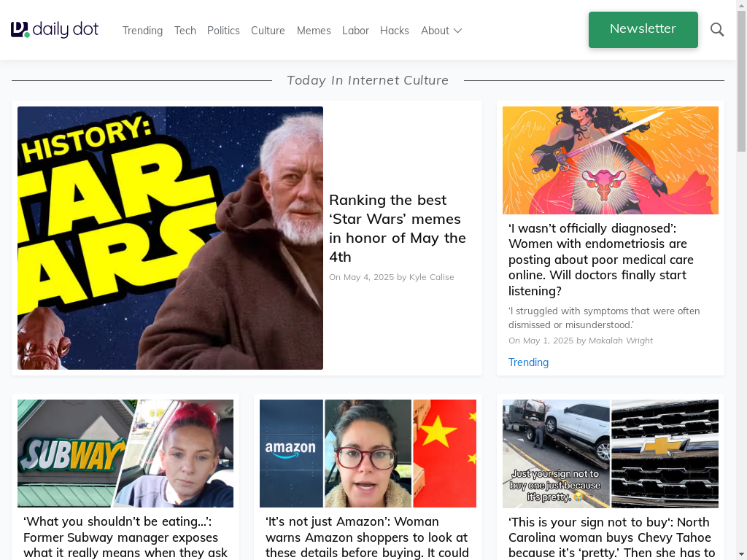Click the Daily Dot logo
This screenshot has width=747, height=560.
coord(55,30)
